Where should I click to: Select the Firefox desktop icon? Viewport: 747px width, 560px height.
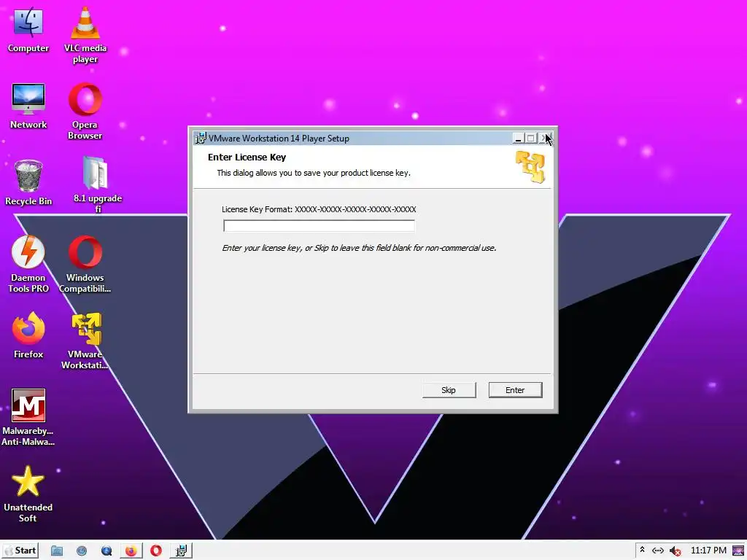tap(28, 335)
